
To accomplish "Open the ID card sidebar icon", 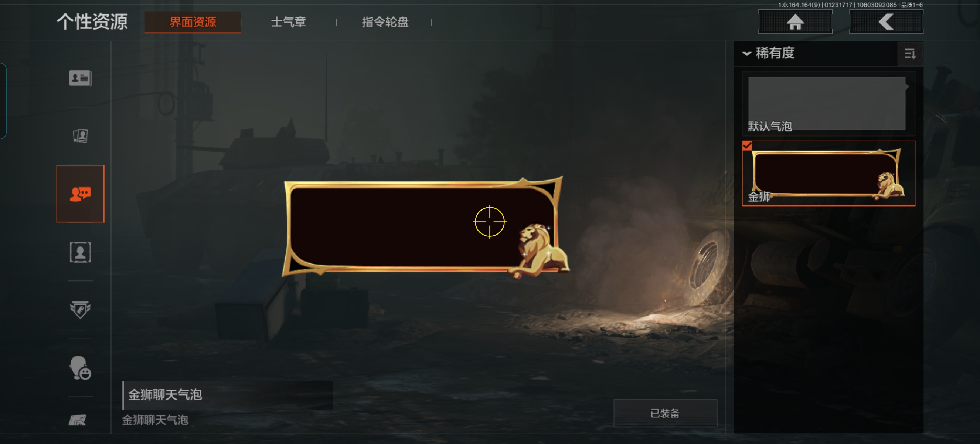I will coord(80,78).
